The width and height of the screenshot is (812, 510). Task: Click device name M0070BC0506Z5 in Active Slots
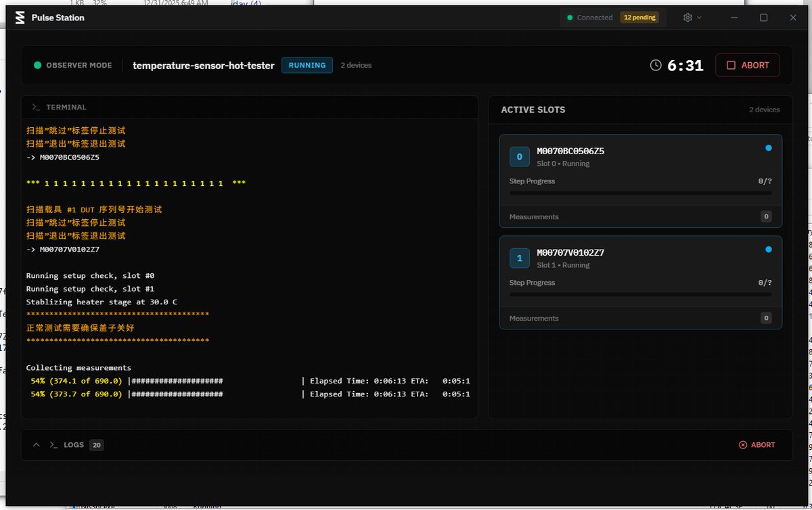pyautogui.click(x=570, y=152)
